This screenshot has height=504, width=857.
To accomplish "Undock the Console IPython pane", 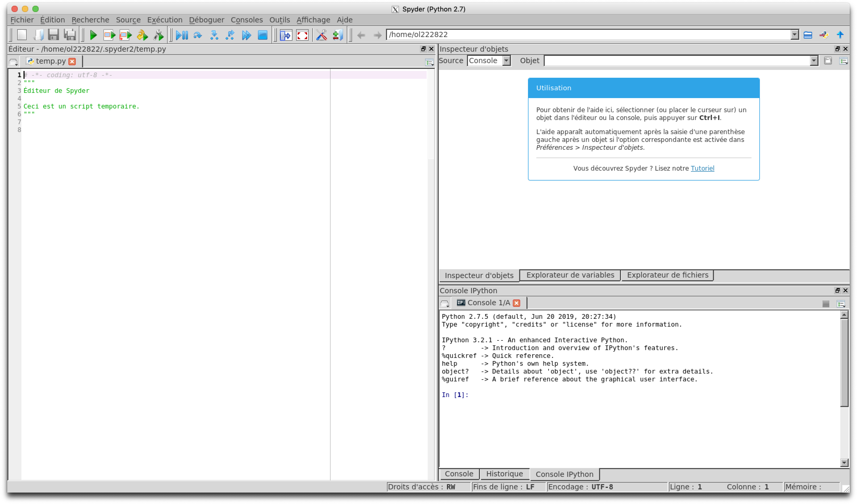I will 838,291.
